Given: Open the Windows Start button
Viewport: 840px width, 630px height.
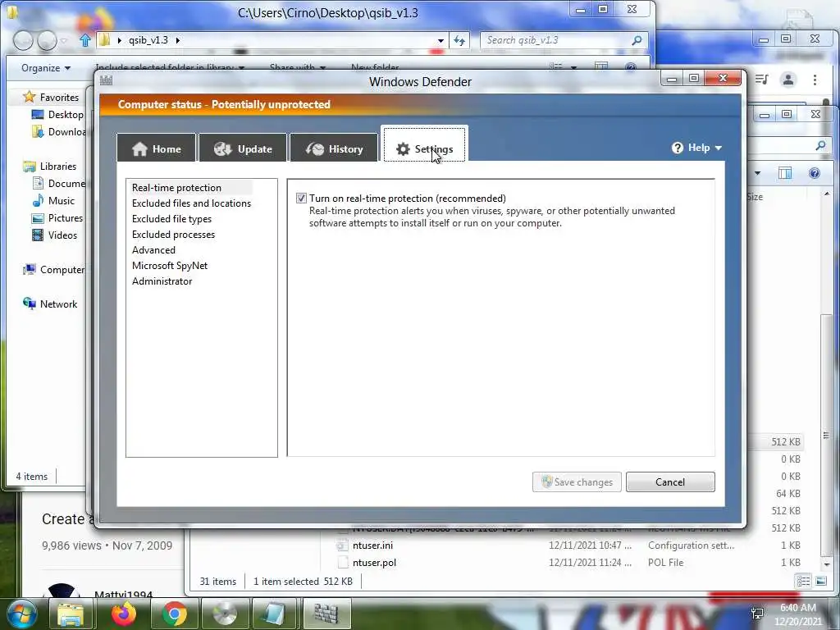Looking at the screenshot, I should point(21,614).
